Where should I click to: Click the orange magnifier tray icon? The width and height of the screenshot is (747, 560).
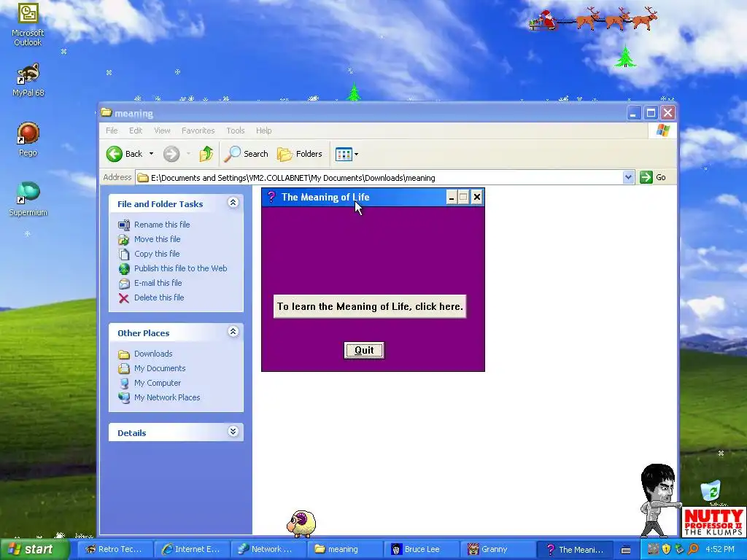point(693,549)
